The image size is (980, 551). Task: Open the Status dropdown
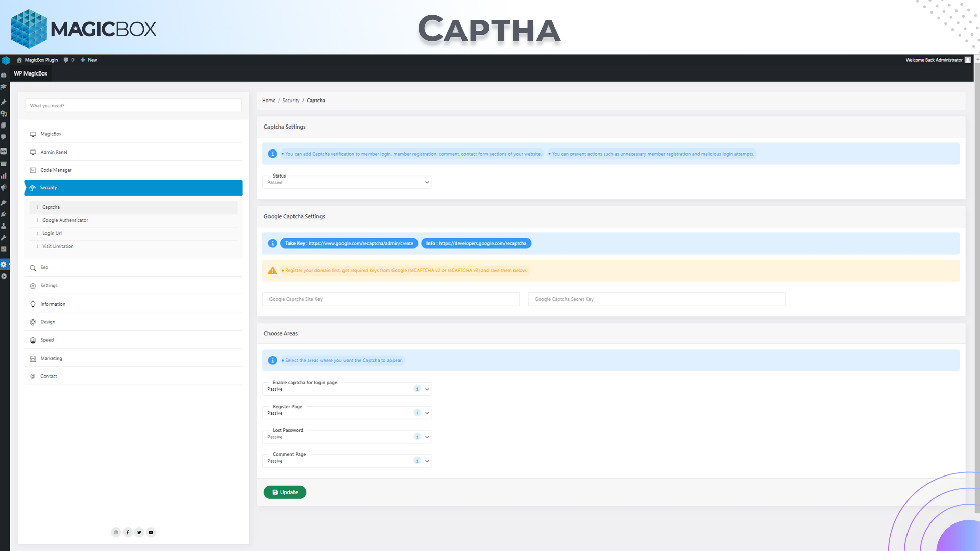[x=347, y=182]
